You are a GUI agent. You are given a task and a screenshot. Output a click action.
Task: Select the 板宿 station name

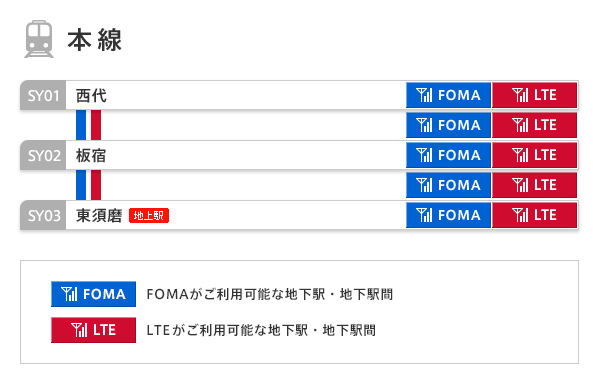(91, 156)
